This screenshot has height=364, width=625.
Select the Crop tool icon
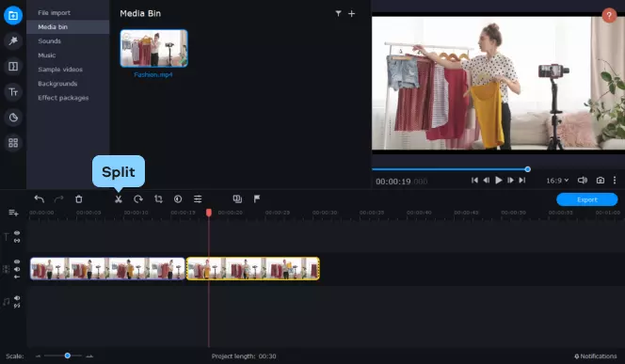pyautogui.click(x=158, y=198)
